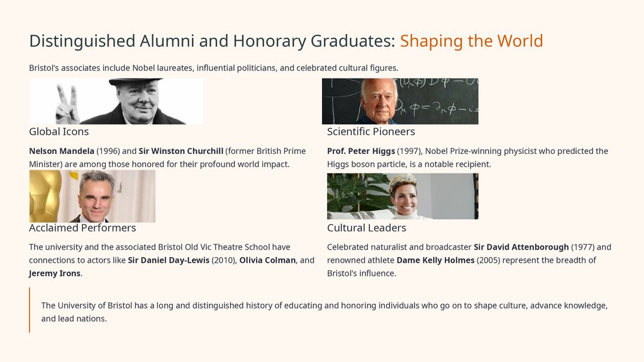The height and width of the screenshot is (362, 644).
Task: Click the bold name "Sir David Attenborough"
Action: (x=521, y=247)
